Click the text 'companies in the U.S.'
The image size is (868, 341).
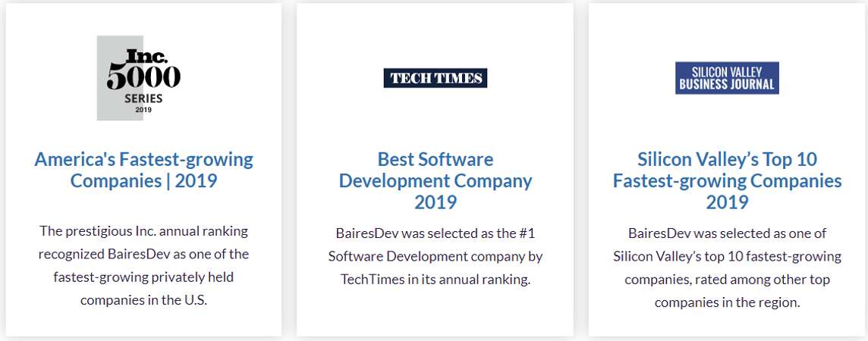[144, 301]
